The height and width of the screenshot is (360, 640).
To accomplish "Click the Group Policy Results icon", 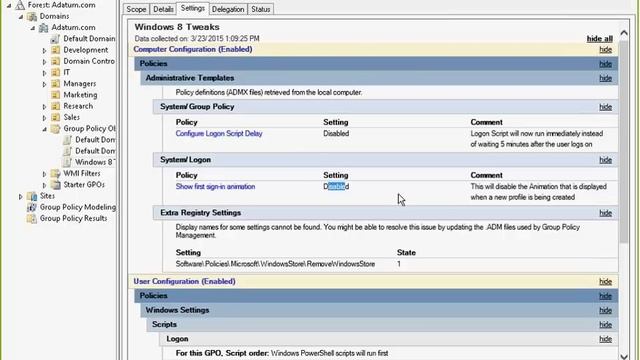I will coord(32,219).
